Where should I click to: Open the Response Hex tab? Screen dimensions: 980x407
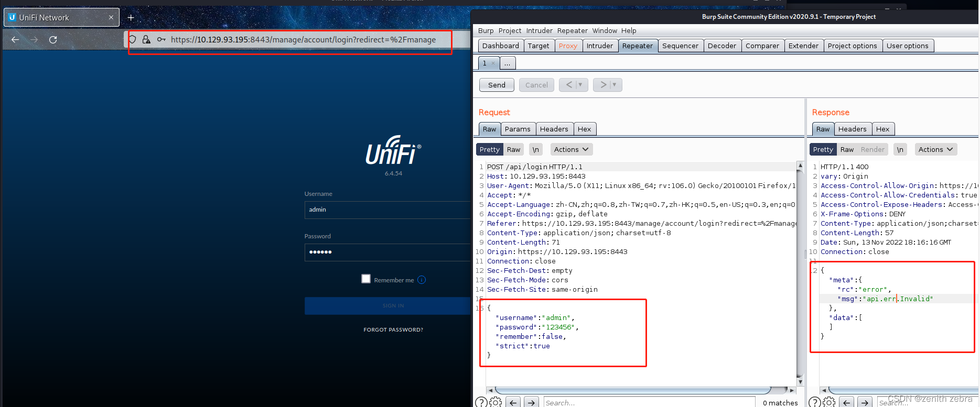(x=882, y=129)
